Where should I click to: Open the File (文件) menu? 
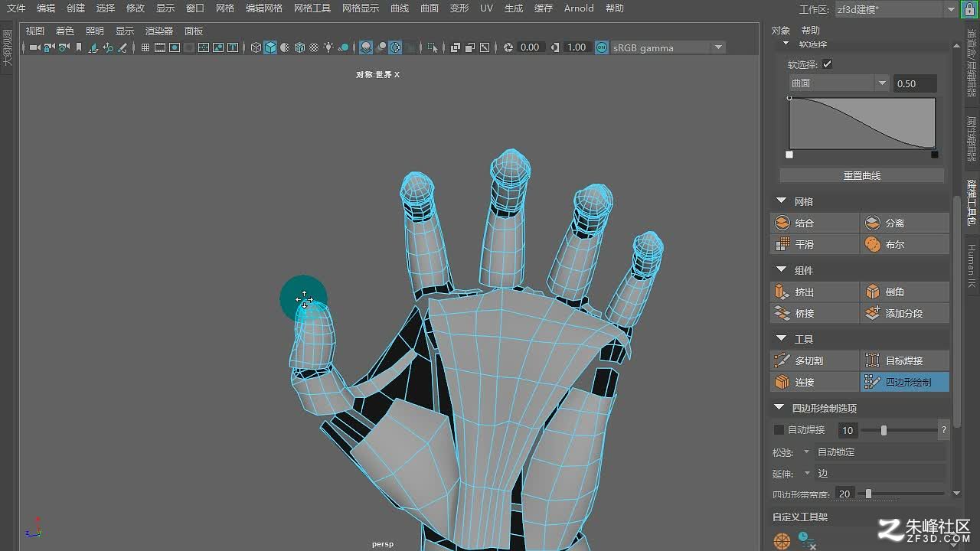[16, 8]
